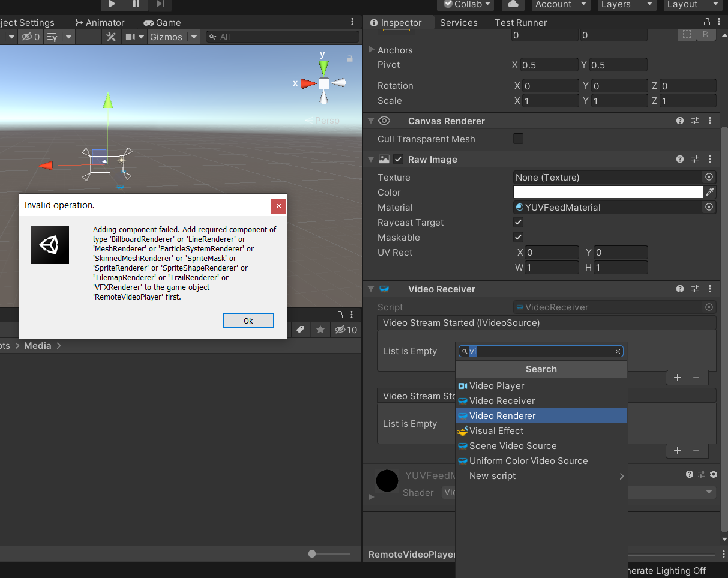This screenshot has width=728, height=578.
Task: Toggle the Maskable checkbox
Action: pos(519,237)
